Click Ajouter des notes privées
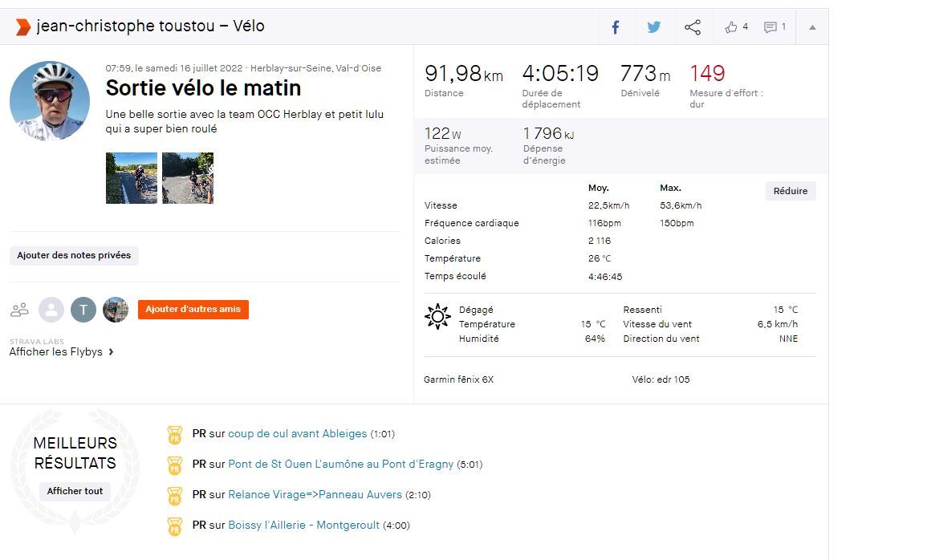 [74, 256]
